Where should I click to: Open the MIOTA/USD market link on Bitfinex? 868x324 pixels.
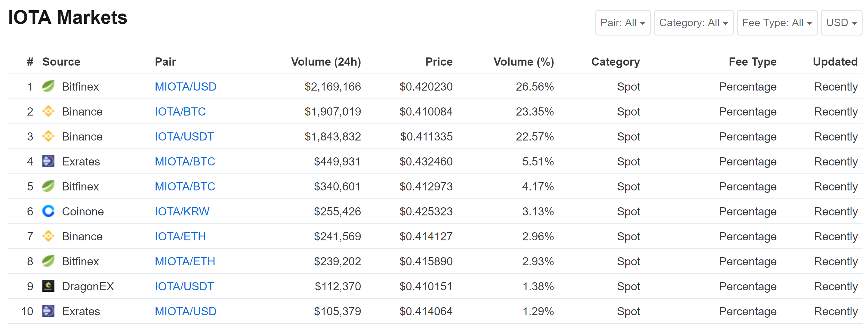point(185,87)
